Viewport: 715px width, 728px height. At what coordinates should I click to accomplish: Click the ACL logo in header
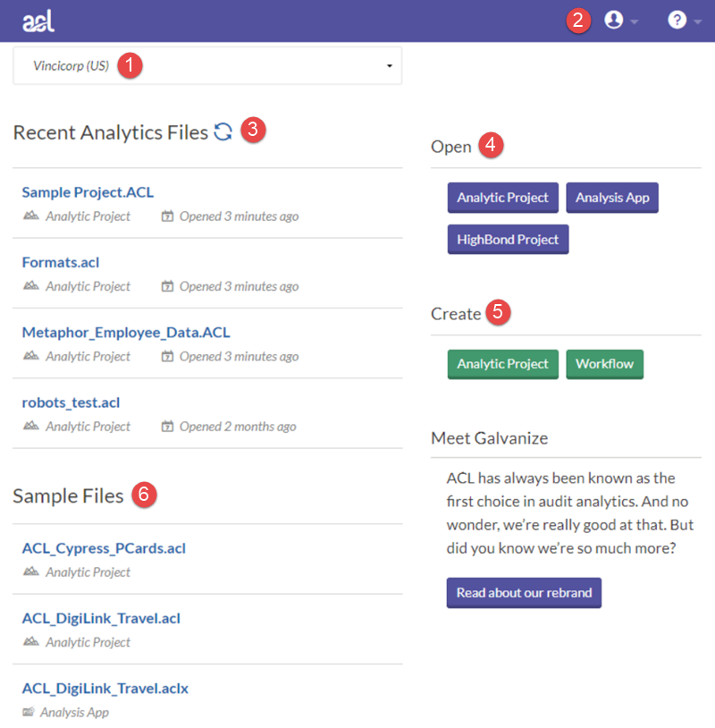tap(38, 21)
